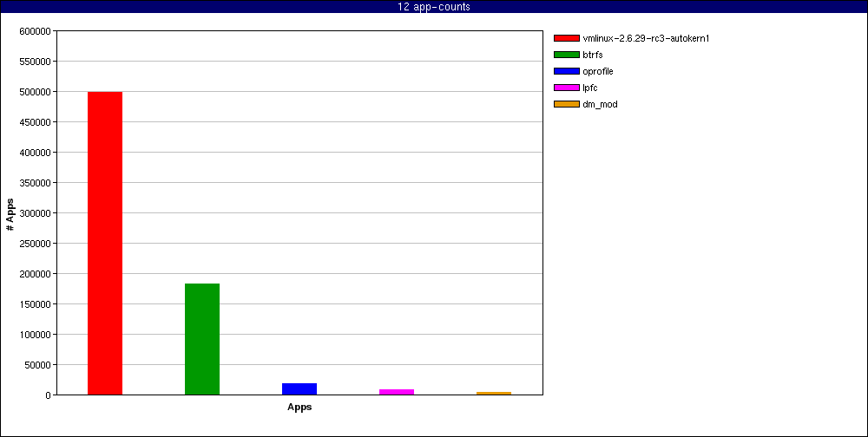Click the orange dm_mod legend swatch

pos(566,104)
